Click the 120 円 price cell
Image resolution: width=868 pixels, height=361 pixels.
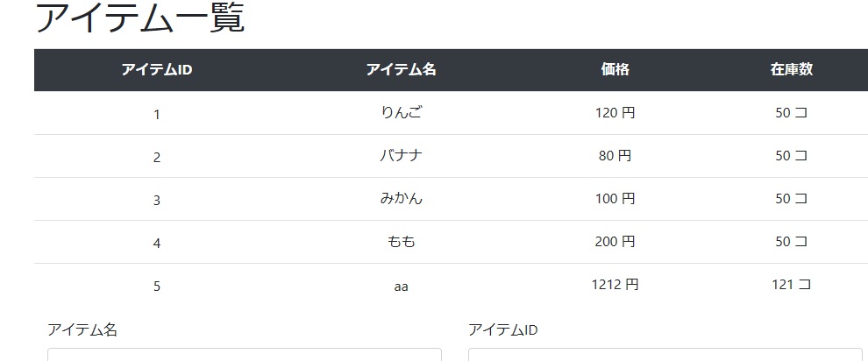(x=615, y=113)
